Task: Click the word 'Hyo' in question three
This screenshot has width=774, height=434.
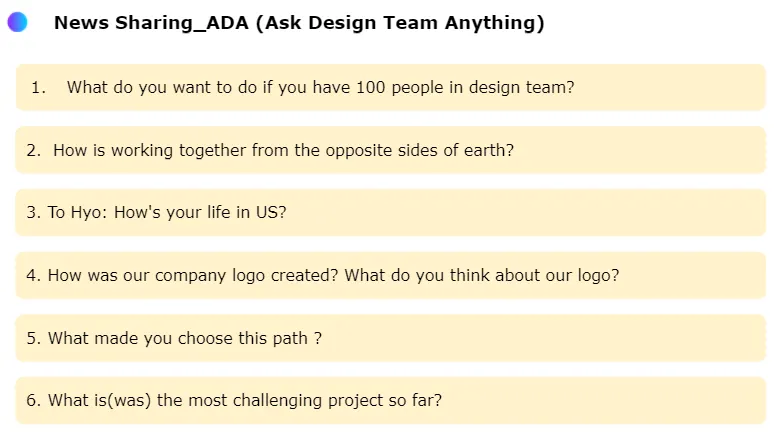Action: (x=86, y=212)
